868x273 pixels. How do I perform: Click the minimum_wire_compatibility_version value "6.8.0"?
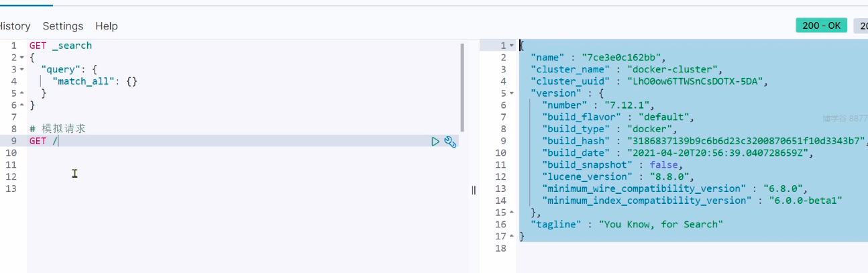[x=785, y=188]
